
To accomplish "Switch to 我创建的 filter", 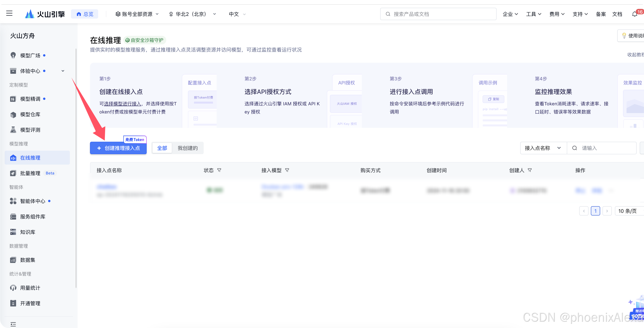I will pos(188,148).
